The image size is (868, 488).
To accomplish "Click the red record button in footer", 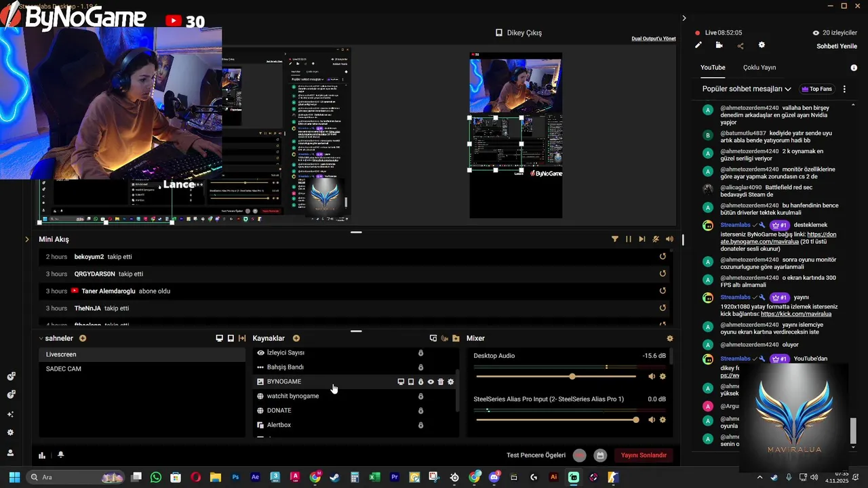I will tap(579, 455).
